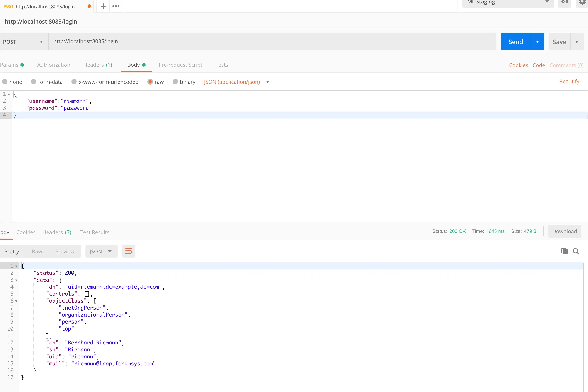Click the Beautify link
Screen dimensions: 588x392
click(569, 82)
